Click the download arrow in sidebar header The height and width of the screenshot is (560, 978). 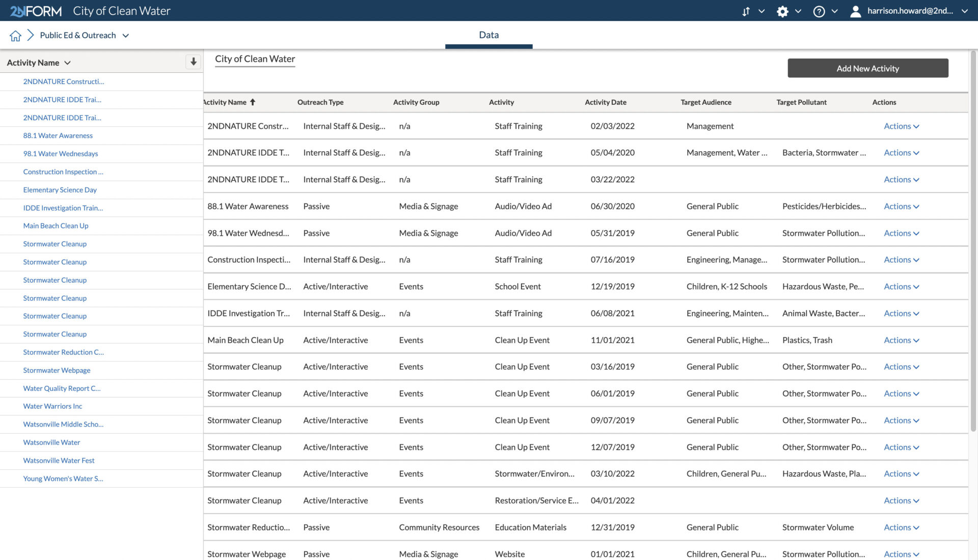click(x=193, y=62)
